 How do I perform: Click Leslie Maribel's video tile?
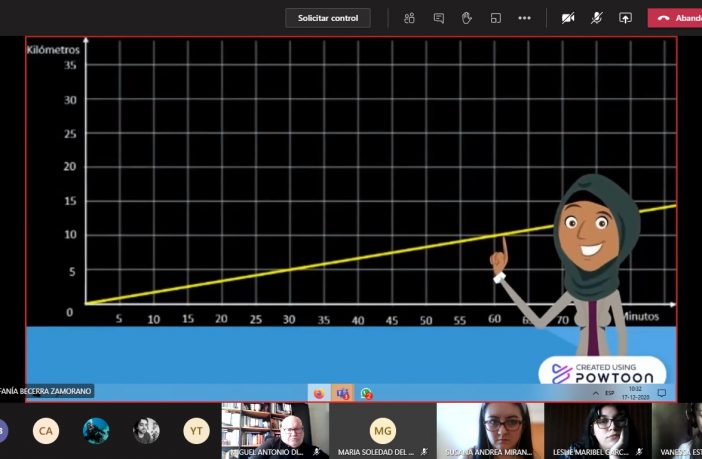(x=598, y=431)
